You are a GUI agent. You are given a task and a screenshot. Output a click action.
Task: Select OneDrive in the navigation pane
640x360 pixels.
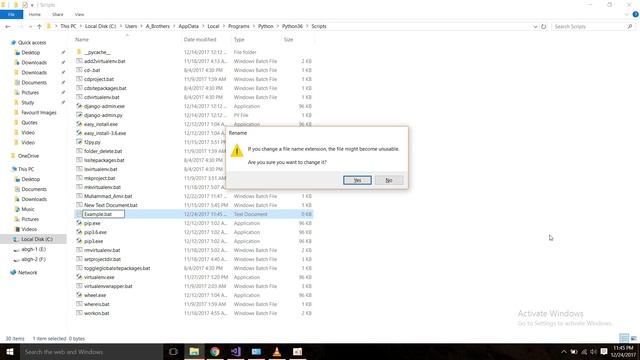[28, 156]
